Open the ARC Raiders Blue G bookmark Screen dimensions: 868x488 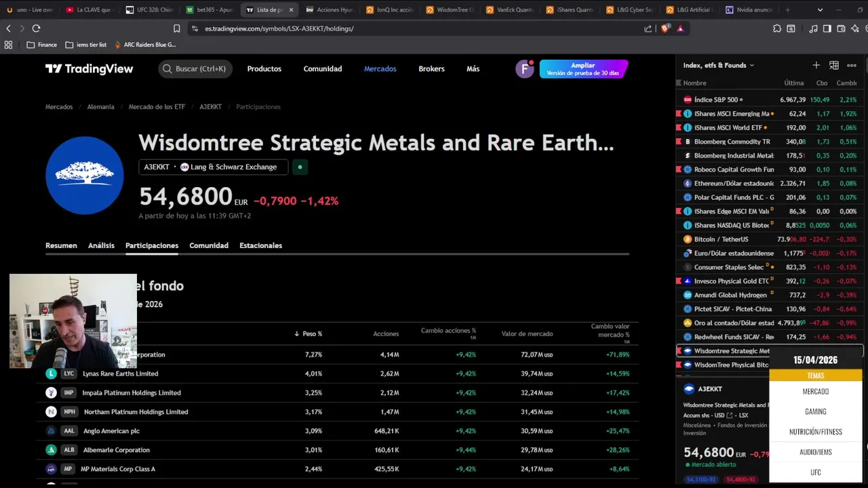pos(145,45)
